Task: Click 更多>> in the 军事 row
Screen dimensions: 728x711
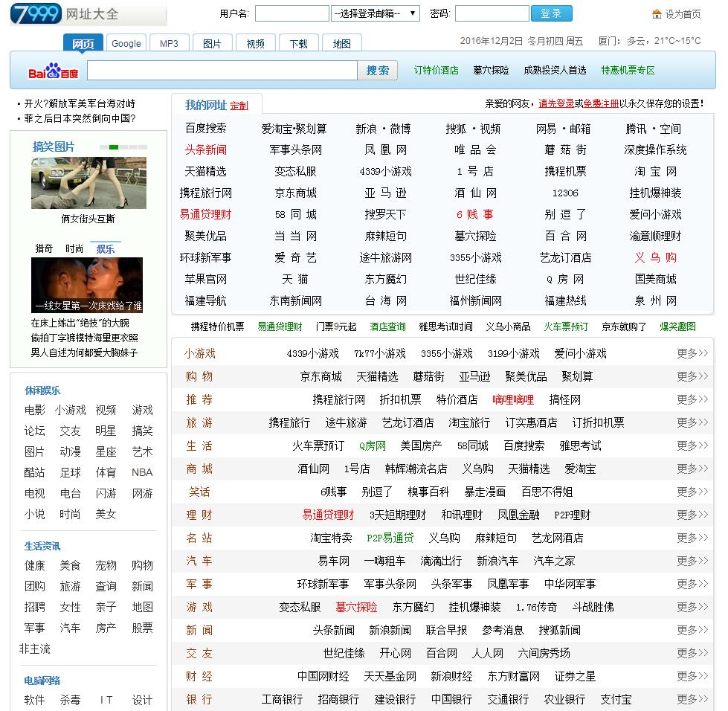Action: (692, 584)
